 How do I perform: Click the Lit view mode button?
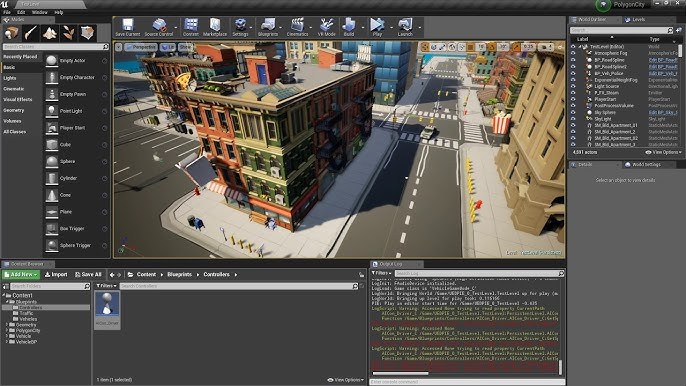(168, 47)
